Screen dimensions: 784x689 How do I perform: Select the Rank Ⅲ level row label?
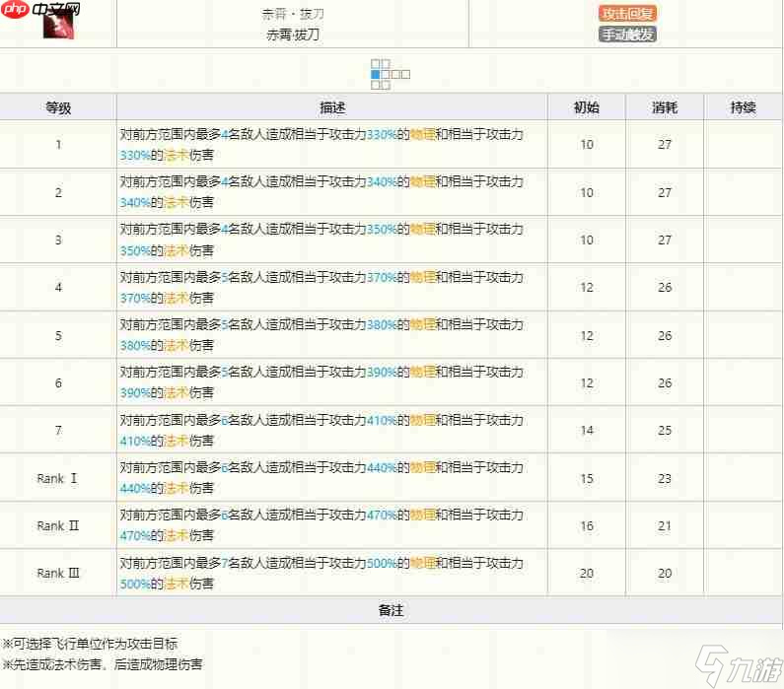point(58,573)
